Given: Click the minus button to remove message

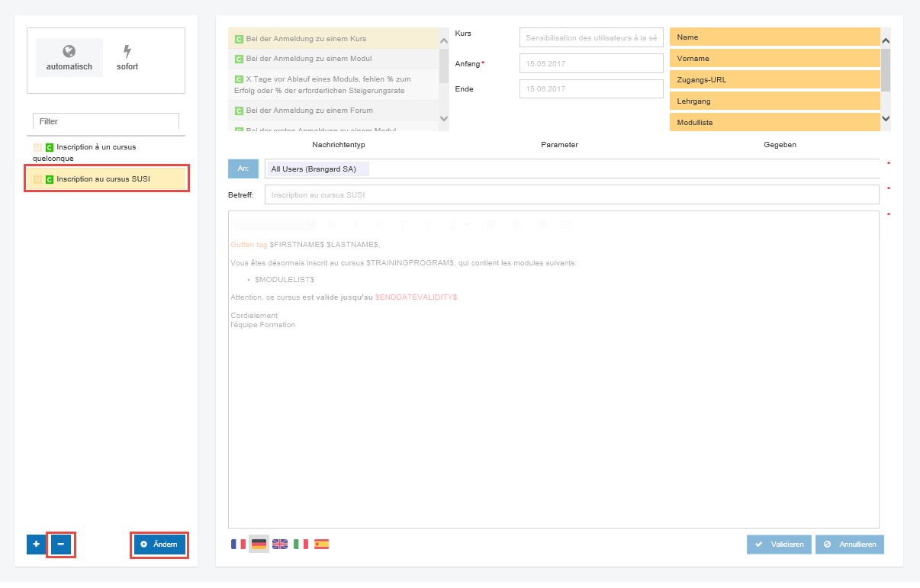Looking at the screenshot, I should 61,545.
